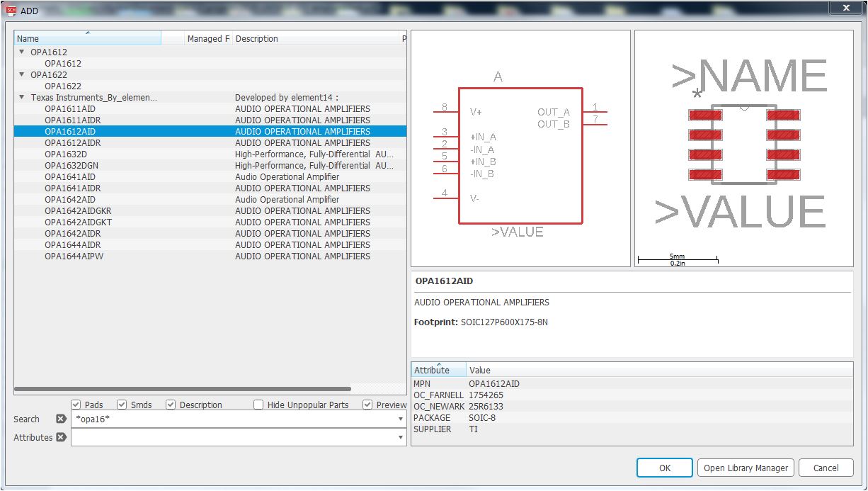Select the OPA1612 device under OPA1612
This screenshot has height=491, width=868.
coord(63,63)
